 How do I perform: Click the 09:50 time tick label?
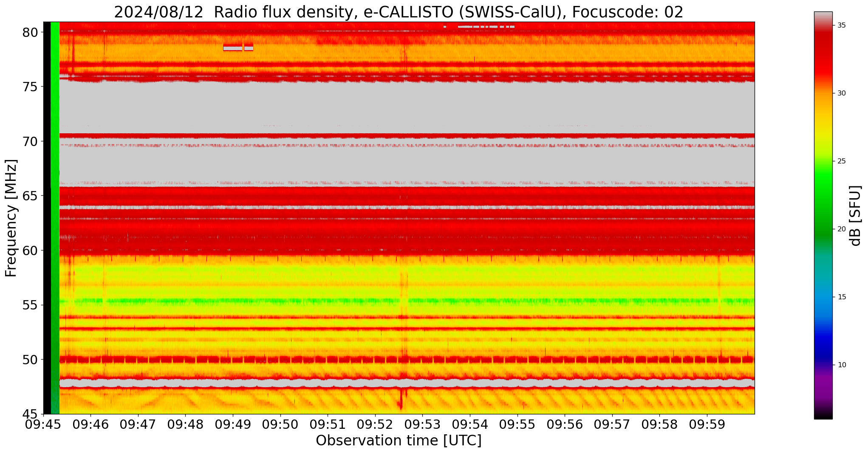click(x=280, y=425)
